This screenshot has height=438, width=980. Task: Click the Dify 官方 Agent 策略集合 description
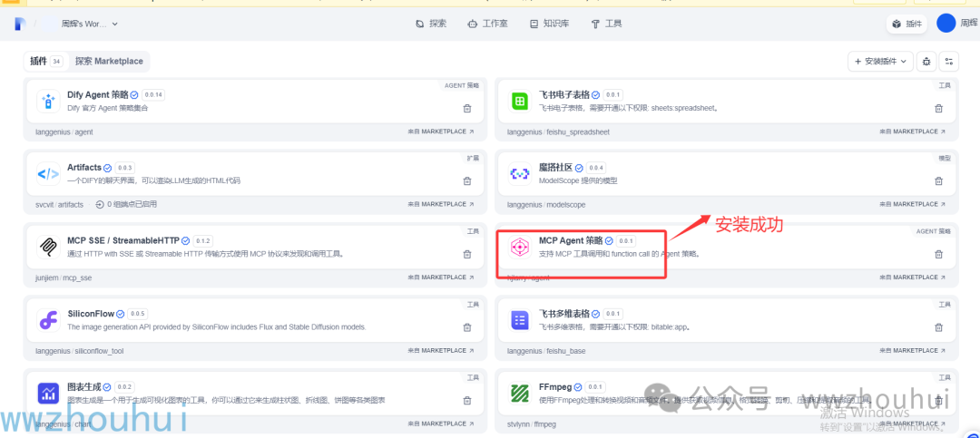107,108
